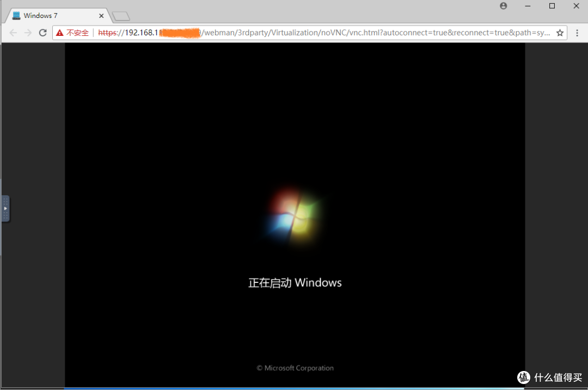
Task: Click the 不安全 security label
Action: pyautogui.click(x=77, y=33)
